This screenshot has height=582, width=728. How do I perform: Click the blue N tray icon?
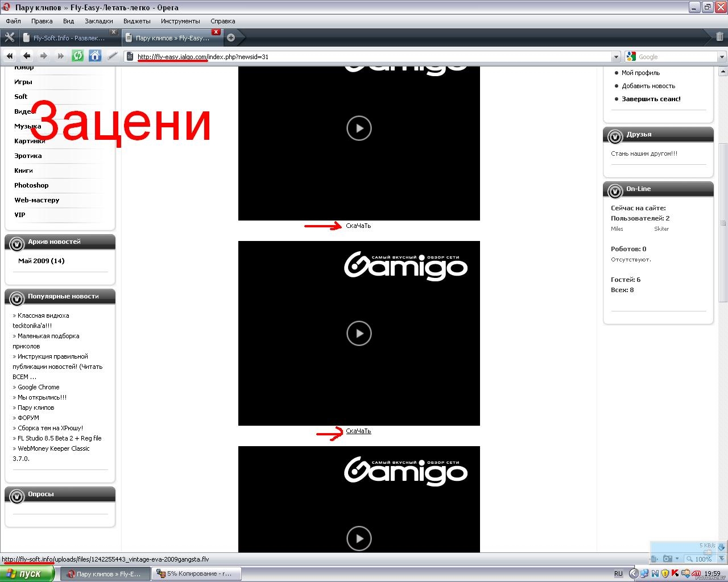click(655, 573)
